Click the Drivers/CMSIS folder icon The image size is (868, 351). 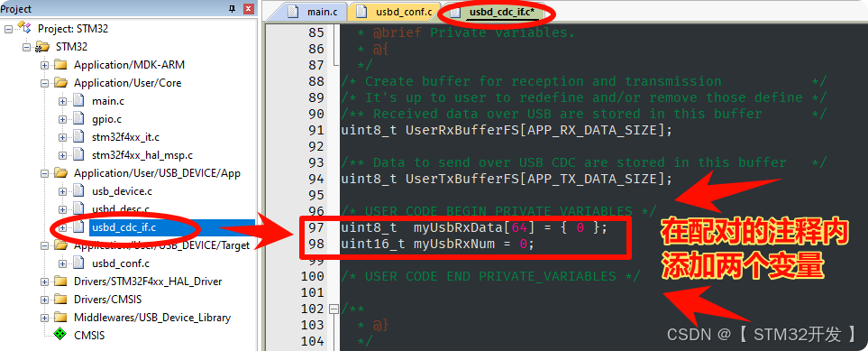(60, 300)
